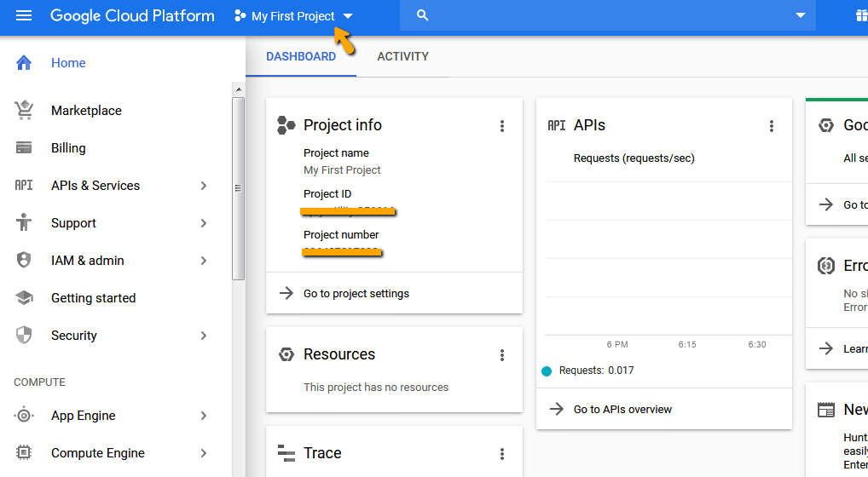Switch to the ACTIVITY tab

click(x=403, y=56)
